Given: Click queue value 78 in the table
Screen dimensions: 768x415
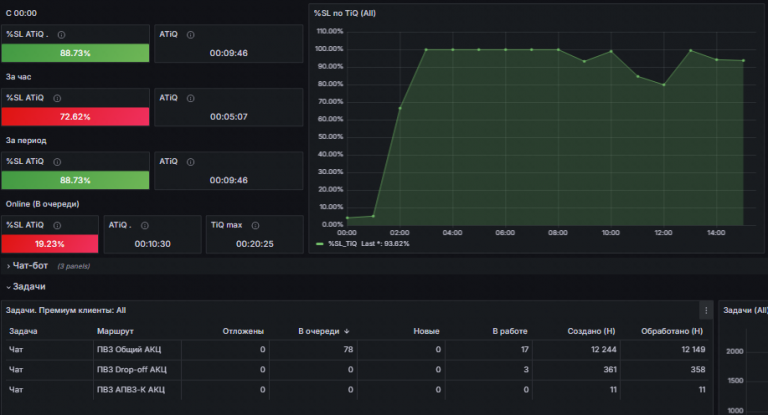Looking at the screenshot, I should [x=348, y=350].
